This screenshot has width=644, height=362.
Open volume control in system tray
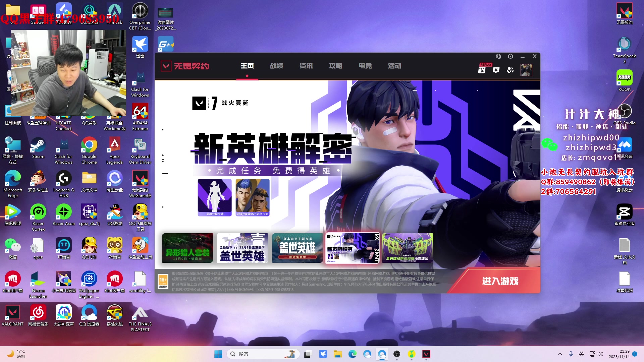coord(600,354)
